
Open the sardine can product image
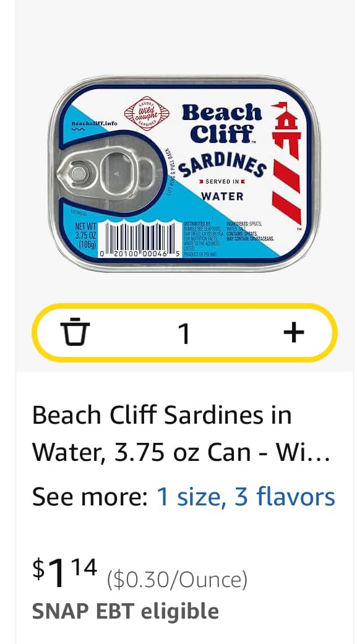coord(184,173)
